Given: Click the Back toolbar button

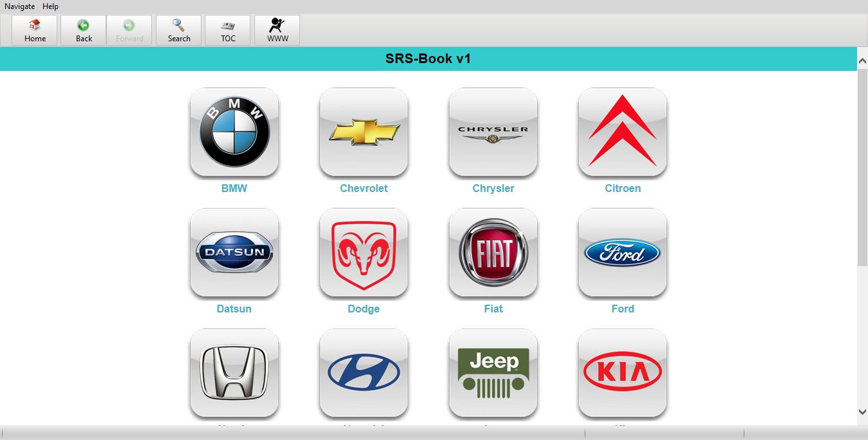Looking at the screenshot, I should tap(84, 30).
